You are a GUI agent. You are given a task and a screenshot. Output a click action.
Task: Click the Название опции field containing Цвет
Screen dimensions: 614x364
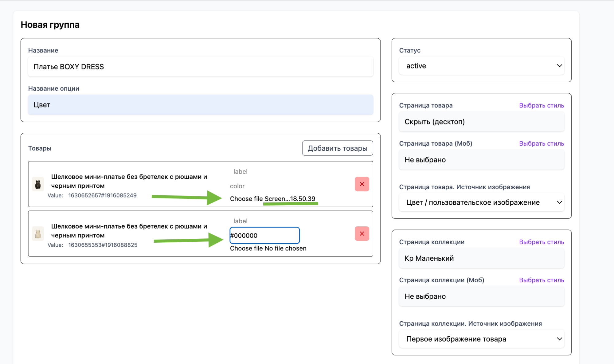tap(200, 105)
